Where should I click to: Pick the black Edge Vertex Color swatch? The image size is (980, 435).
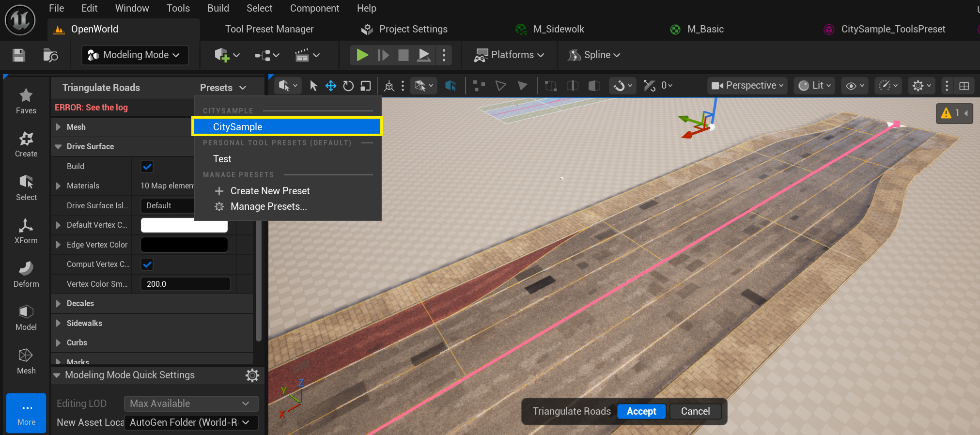click(x=184, y=245)
